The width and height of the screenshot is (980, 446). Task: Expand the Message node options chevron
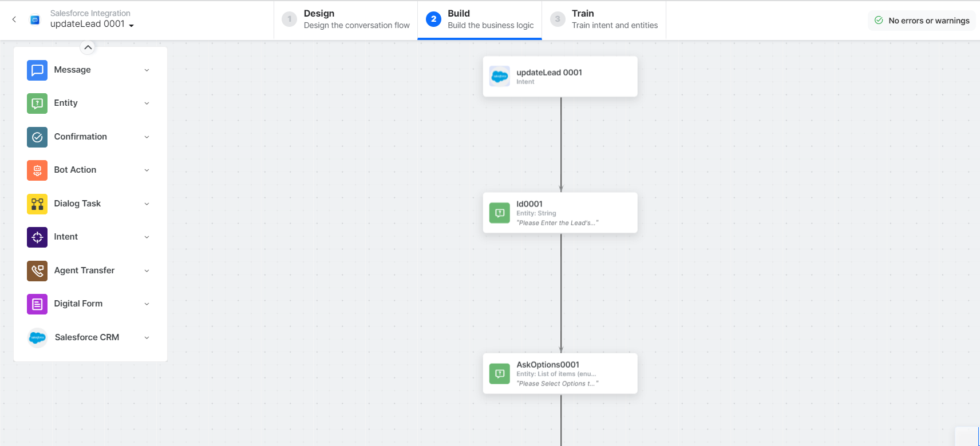point(147,70)
